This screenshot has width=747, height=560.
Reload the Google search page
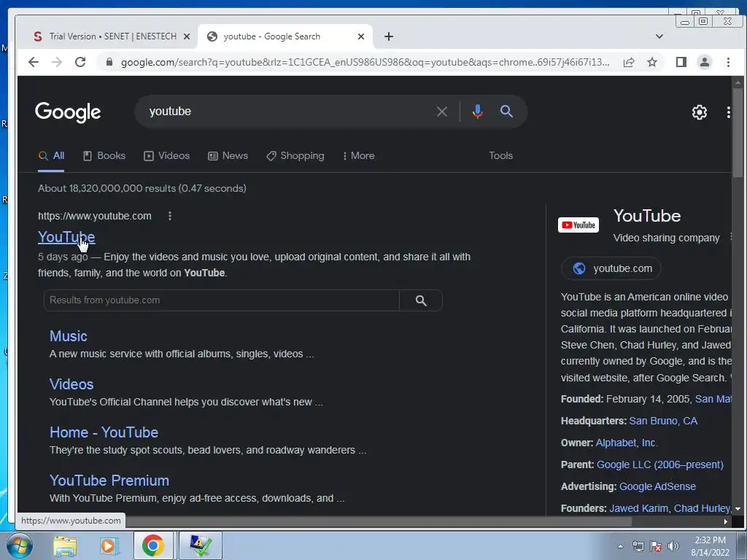click(x=80, y=62)
